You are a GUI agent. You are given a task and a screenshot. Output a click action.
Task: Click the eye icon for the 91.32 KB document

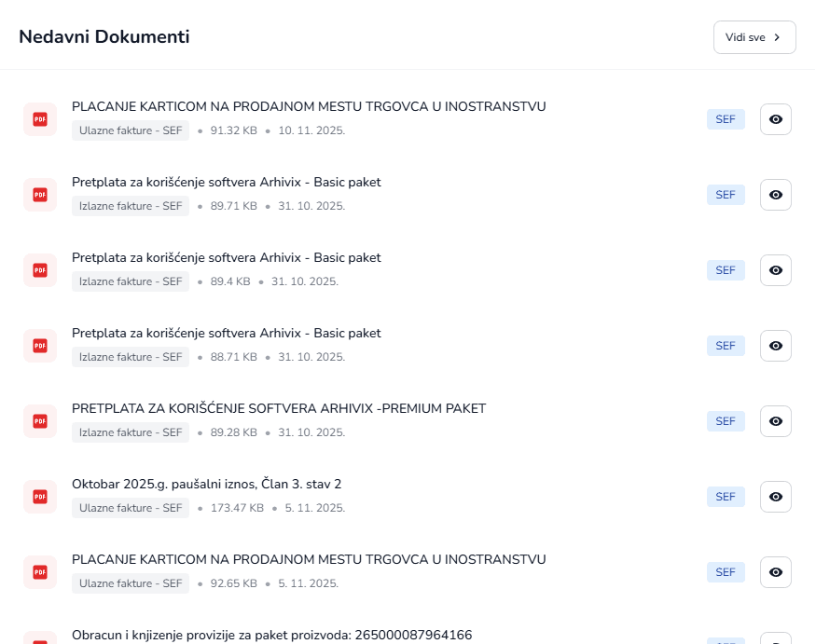[775, 119]
